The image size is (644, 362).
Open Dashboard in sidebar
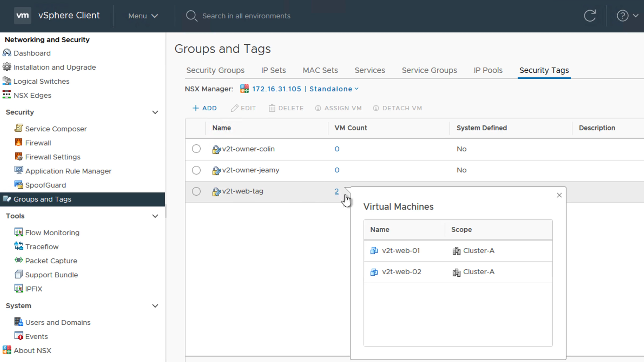[32, 53]
